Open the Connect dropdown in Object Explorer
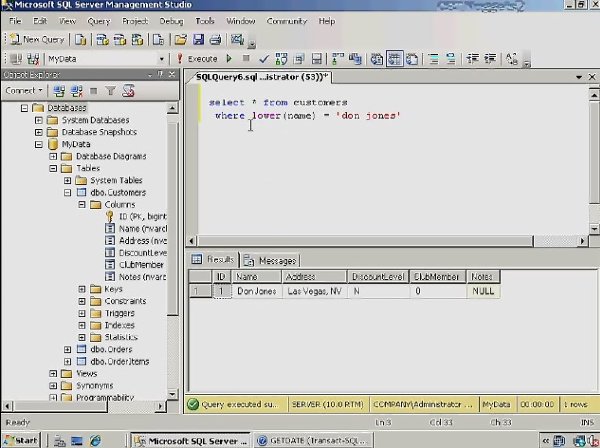 pos(24,91)
